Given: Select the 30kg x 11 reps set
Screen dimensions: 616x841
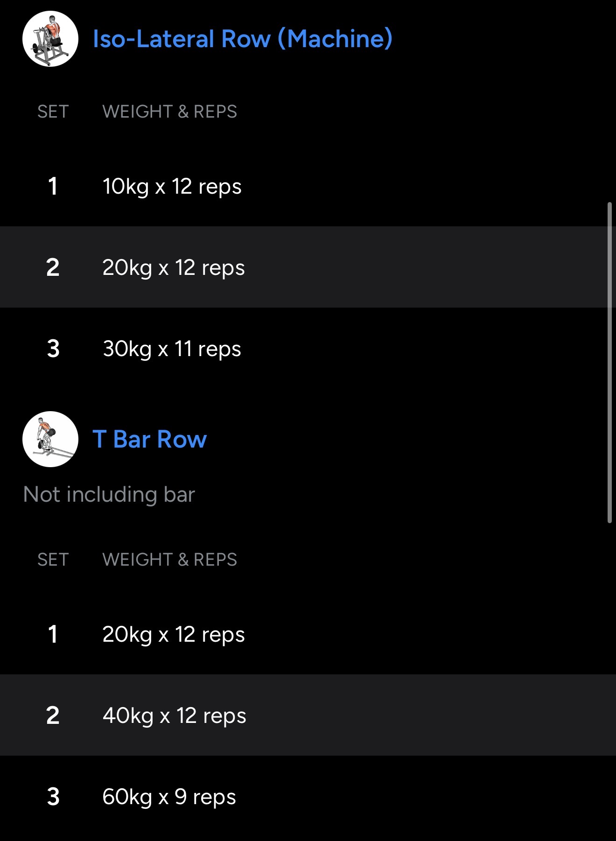Looking at the screenshot, I should coord(172,349).
